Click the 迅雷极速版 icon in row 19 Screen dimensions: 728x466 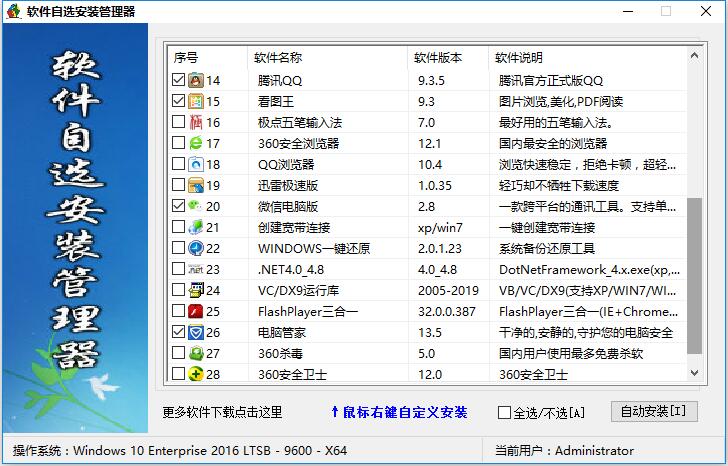pyautogui.click(x=196, y=185)
